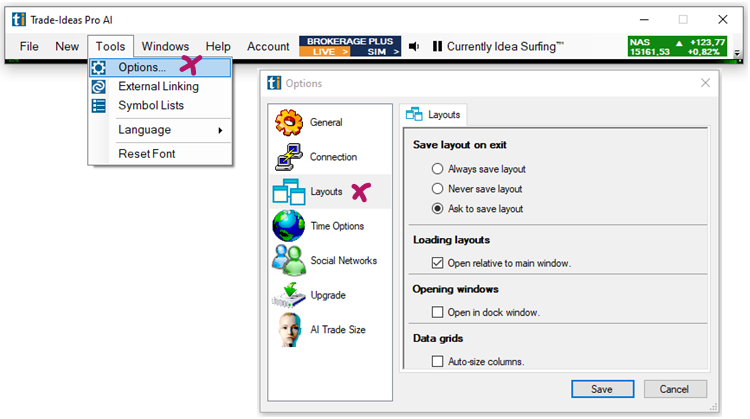This screenshot has width=750, height=419.
Task: Click External Linking in Tools menu
Action: click(158, 86)
